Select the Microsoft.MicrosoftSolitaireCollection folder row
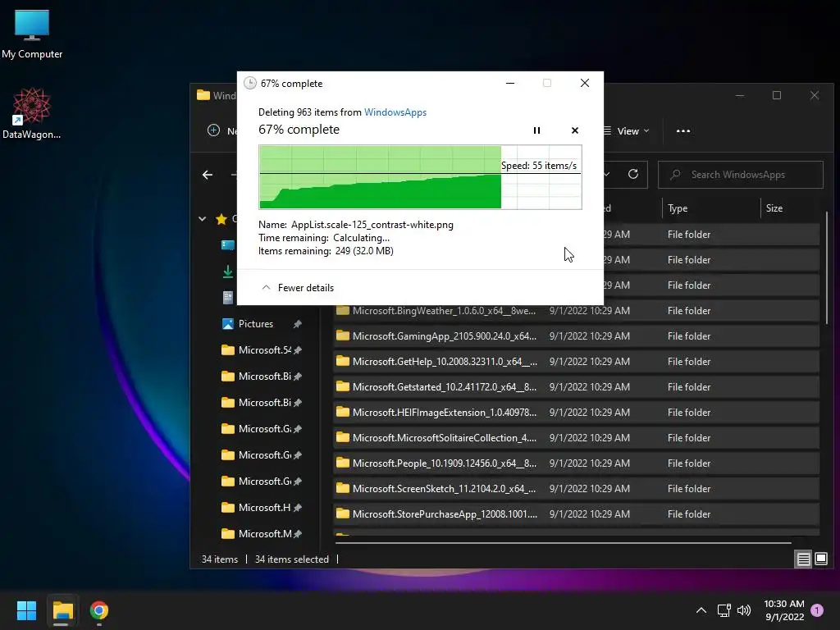This screenshot has width=840, height=630. click(x=576, y=438)
